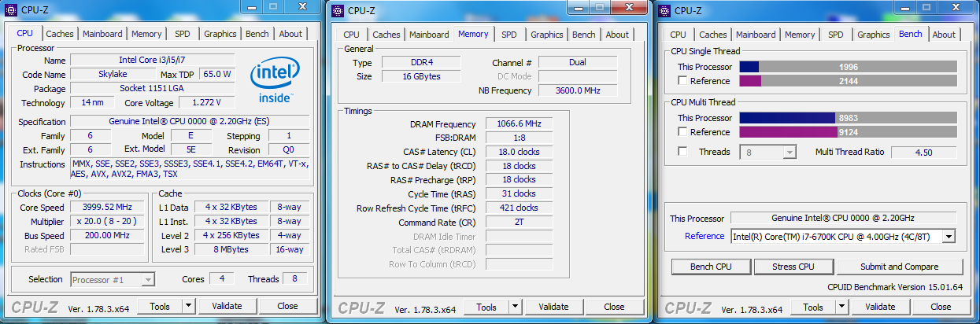
Task: Click the Tools button in the middle Memory window
Action: tap(486, 307)
